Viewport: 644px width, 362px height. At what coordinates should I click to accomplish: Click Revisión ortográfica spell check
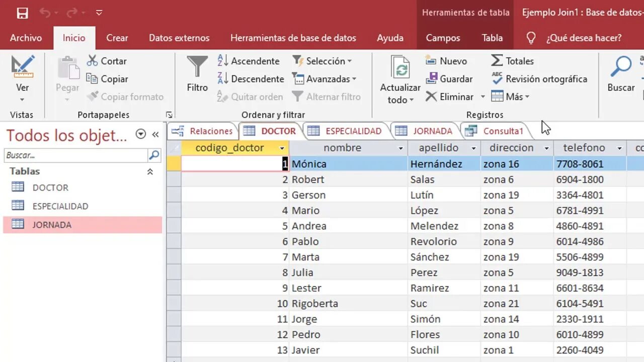coord(539,79)
